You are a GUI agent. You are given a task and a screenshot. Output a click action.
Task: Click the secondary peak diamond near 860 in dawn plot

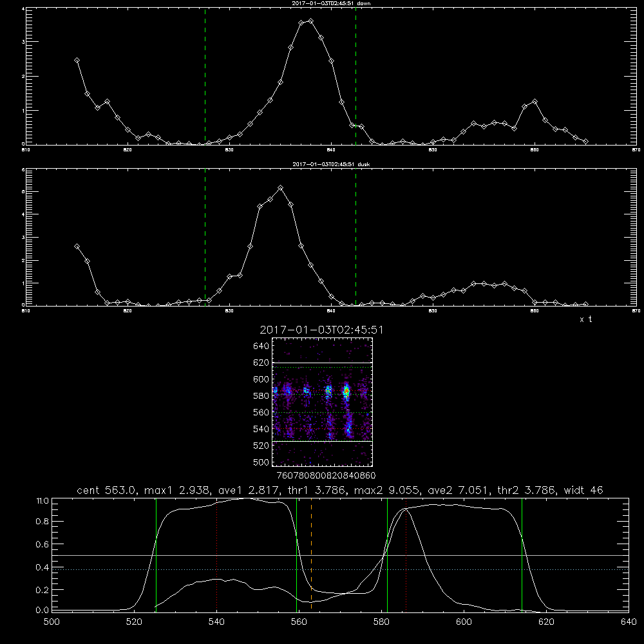(535, 102)
